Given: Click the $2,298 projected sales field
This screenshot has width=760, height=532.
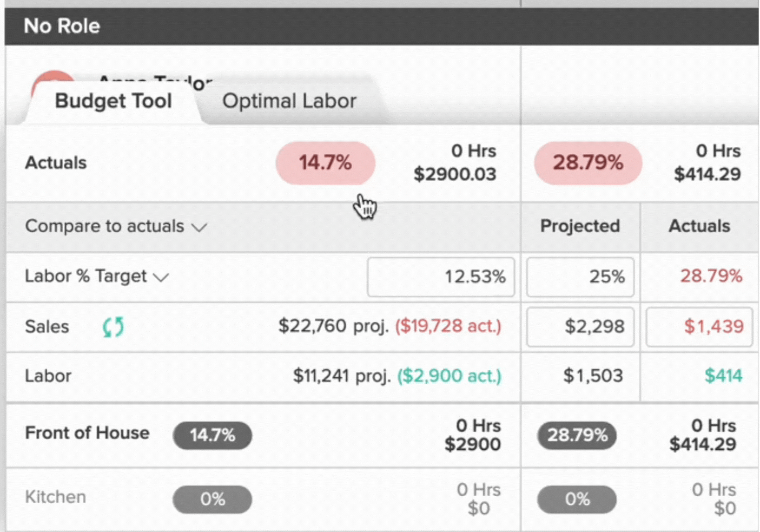Looking at the screenshot, I should (x=580, y=327).
